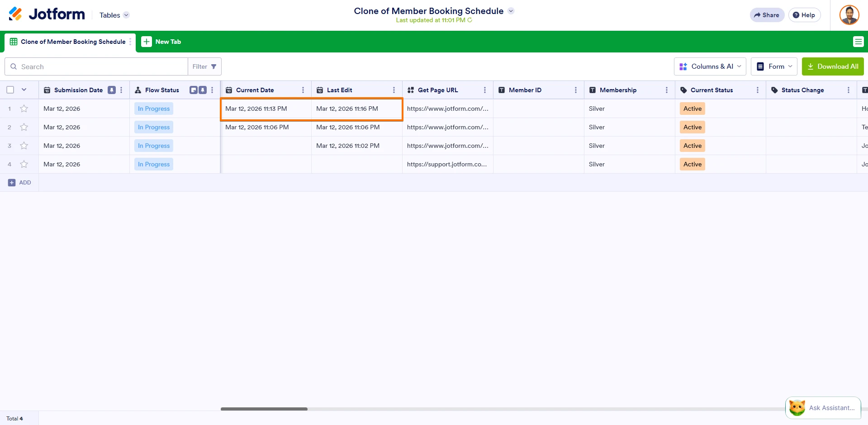Open the right side panel icon
The height and width of the screenshot is (425, 868).
pos(858,41)
